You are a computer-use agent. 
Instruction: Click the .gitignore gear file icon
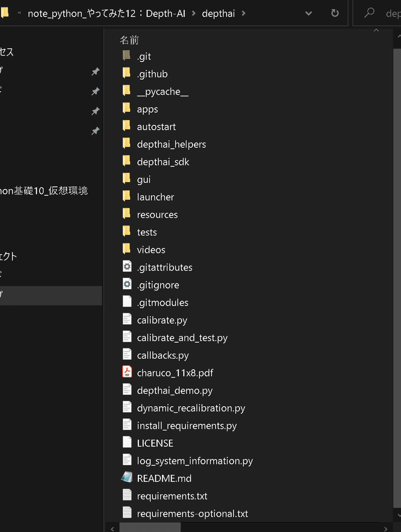click(x=127, y=285)
